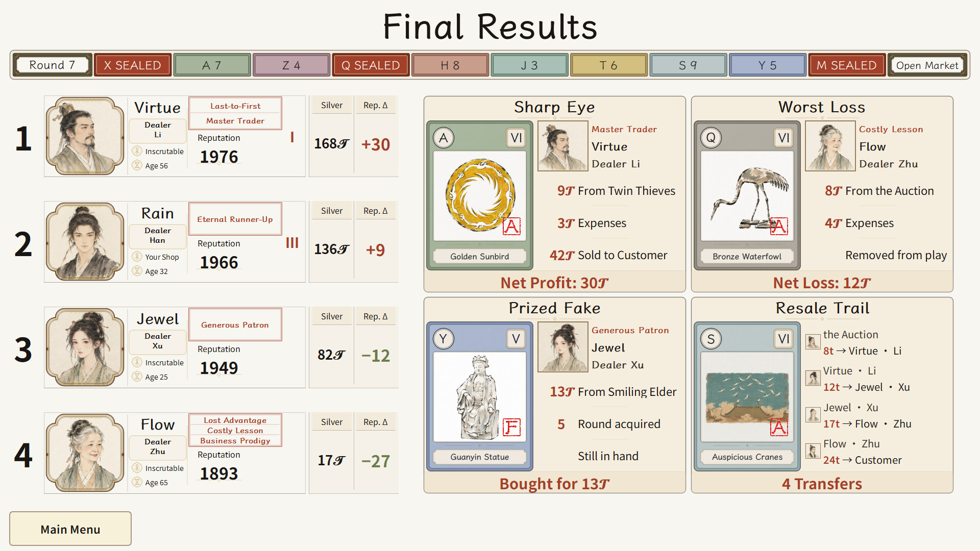The width and height of the screenshot is (980, 551).
Task: Click the Business Prodigy title for Flow
Action: tap(235, 441)
